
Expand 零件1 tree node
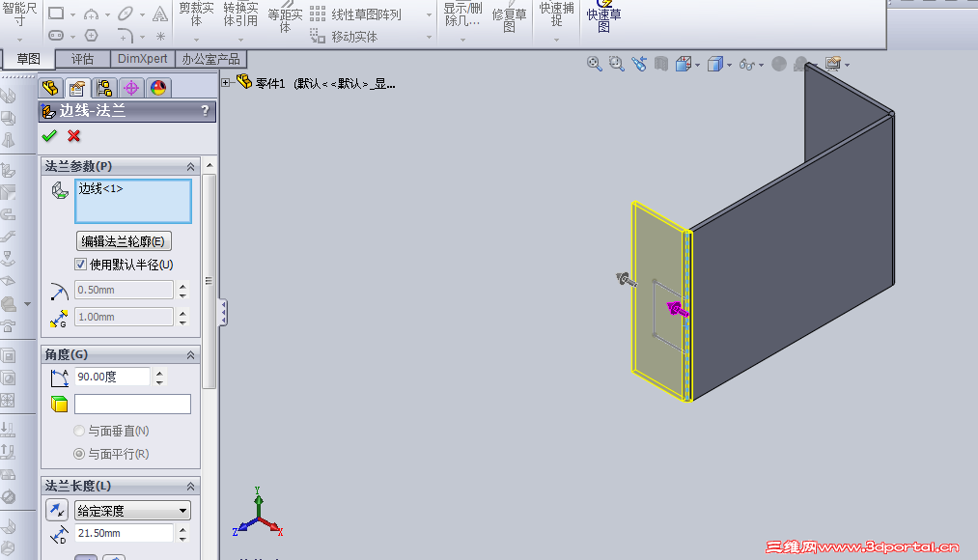pyautogui.click(x=226, y=82)
